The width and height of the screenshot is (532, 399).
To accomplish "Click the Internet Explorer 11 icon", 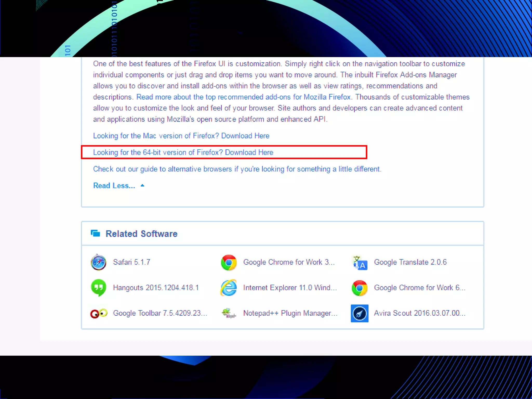I will (229, 288).
